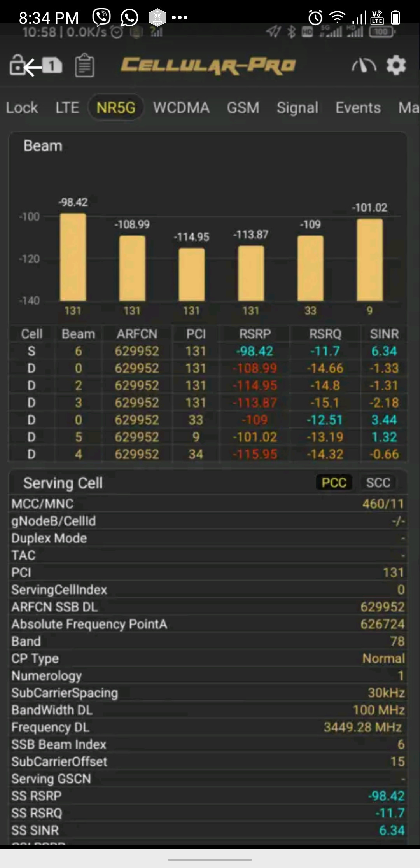Switch to the WCDMA tab

[x=181, y=108]
